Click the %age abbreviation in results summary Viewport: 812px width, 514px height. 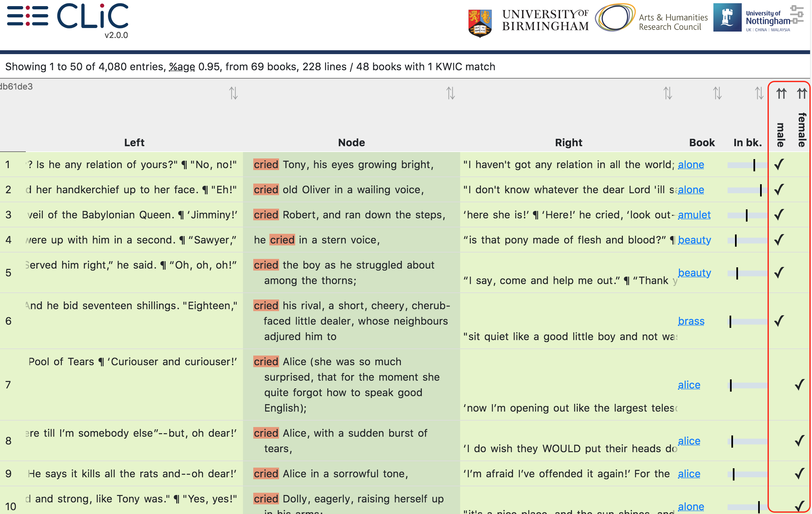182,67
